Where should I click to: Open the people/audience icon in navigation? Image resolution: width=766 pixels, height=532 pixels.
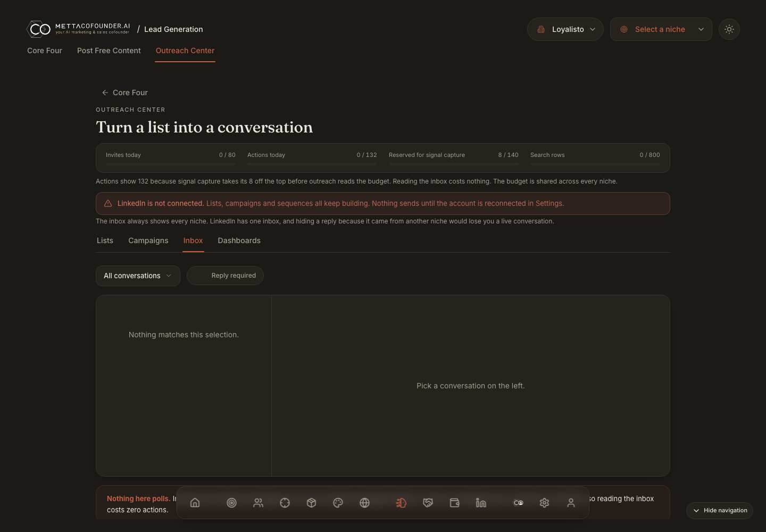pyautogui.click(x=258, y=503)
